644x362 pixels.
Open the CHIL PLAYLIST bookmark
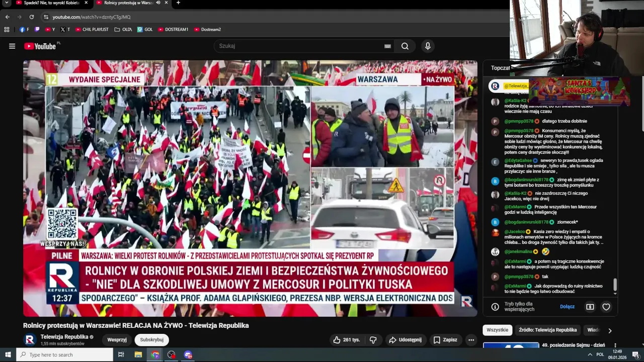pos(92,30)
